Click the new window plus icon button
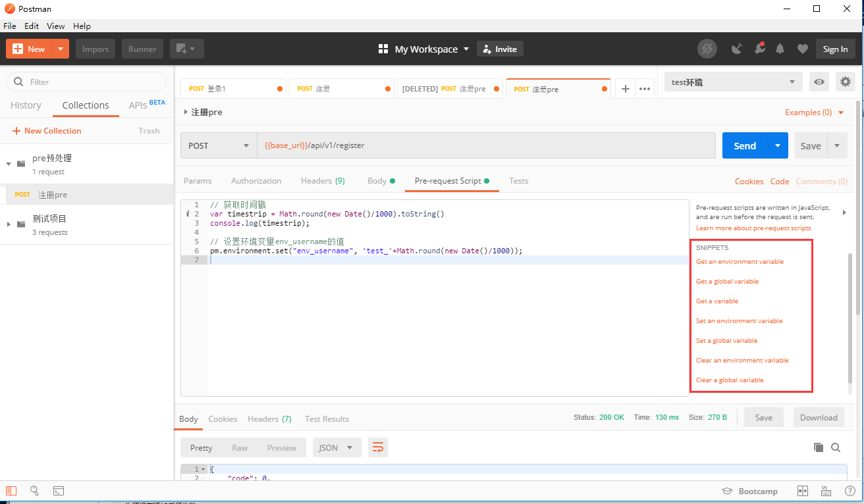864x504 pixels. 187,49
